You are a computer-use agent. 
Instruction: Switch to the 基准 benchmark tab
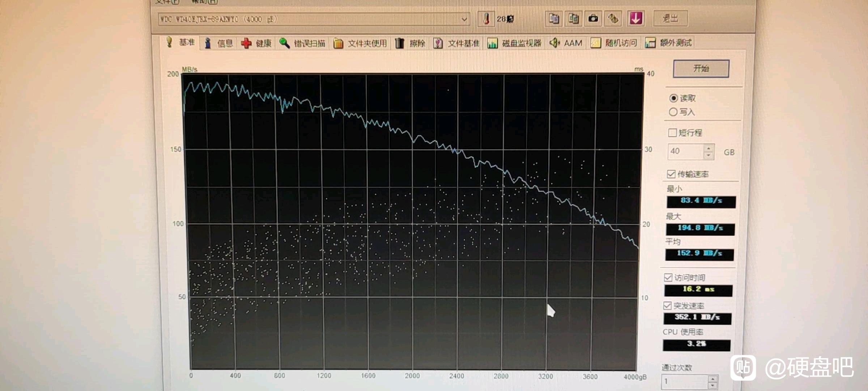point(180,42)
